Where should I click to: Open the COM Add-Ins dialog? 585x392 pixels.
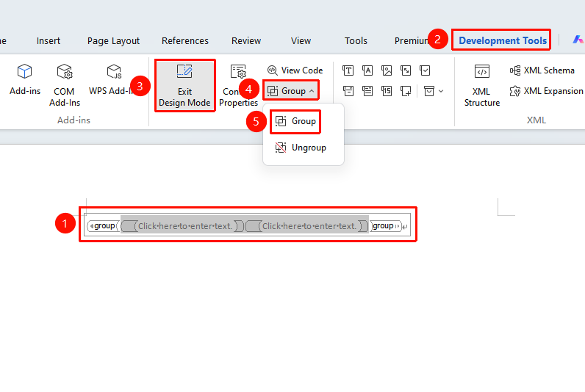(x=65, y=86)
